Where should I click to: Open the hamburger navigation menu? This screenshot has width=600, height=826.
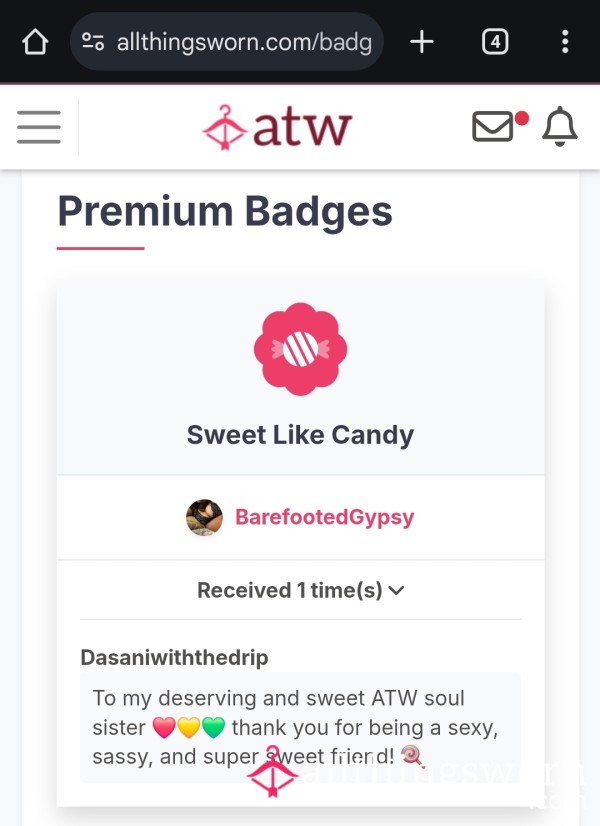(39, 127)
